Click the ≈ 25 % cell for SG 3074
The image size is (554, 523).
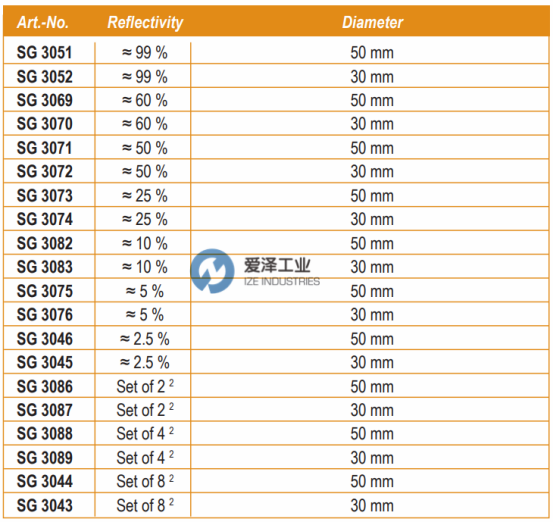(145, 219)
